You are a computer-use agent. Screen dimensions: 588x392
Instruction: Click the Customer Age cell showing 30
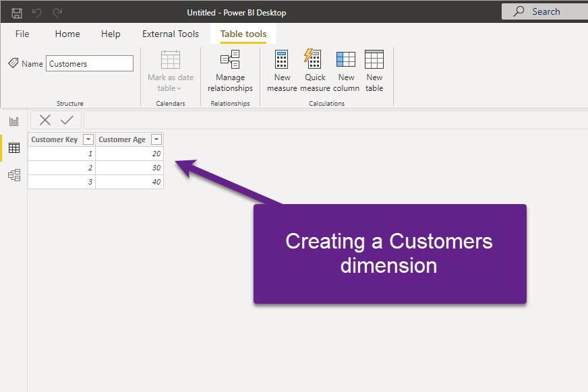129,168
